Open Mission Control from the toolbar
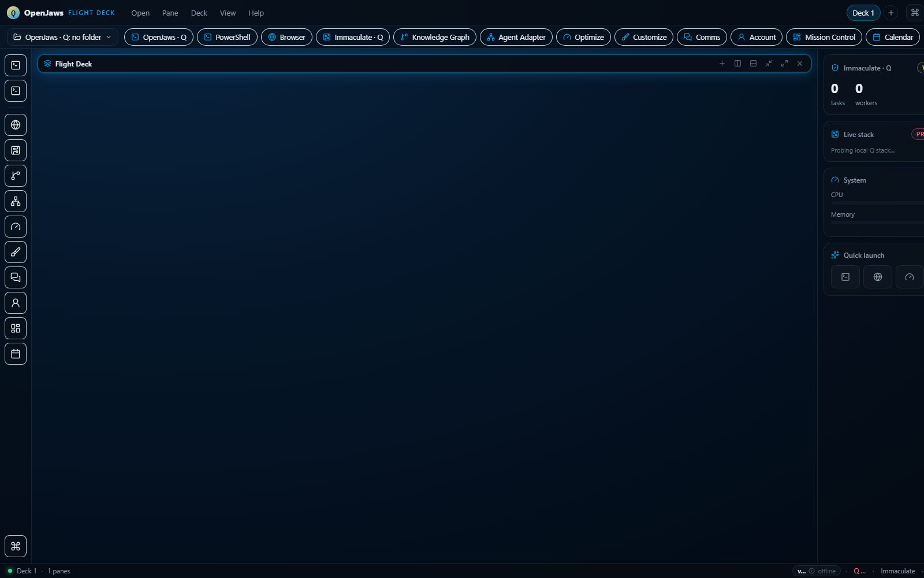This screenshot has width=924, height=578. click(x=824, y=37)
